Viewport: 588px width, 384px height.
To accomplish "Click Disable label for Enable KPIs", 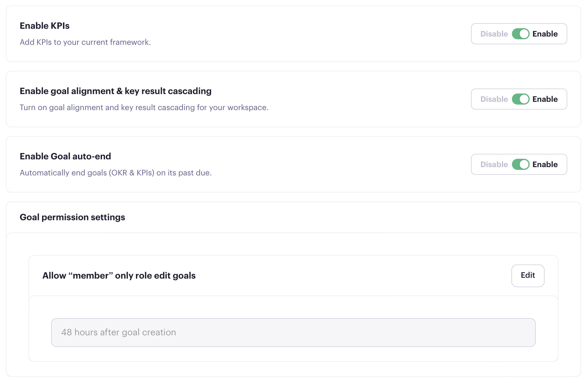I will (494, 34).
